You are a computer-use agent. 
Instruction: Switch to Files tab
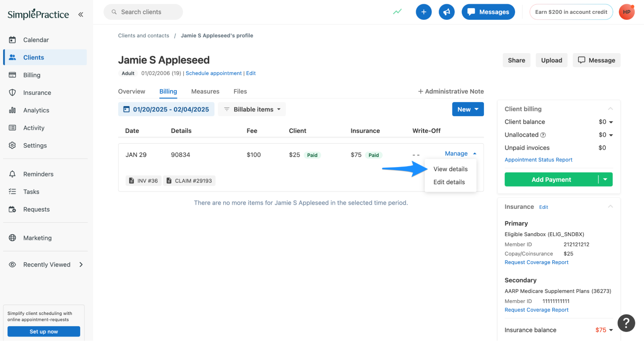click(x=240, y=91)
